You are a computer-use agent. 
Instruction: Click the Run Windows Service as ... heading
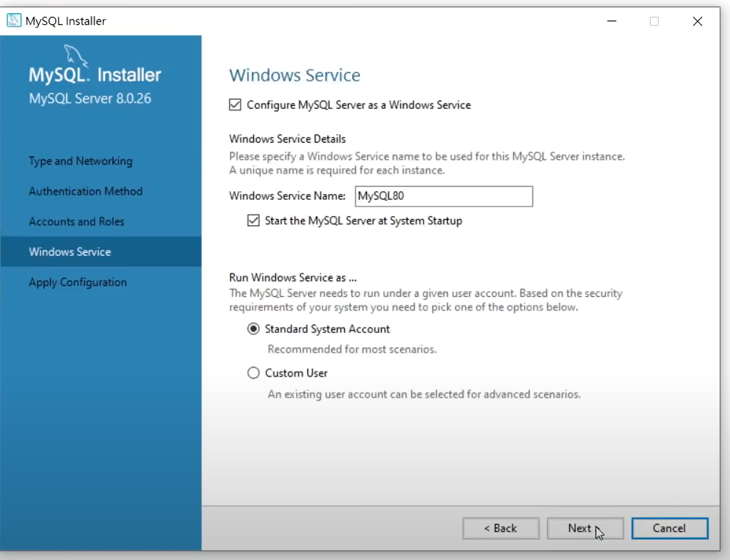[x=293, y=277]
